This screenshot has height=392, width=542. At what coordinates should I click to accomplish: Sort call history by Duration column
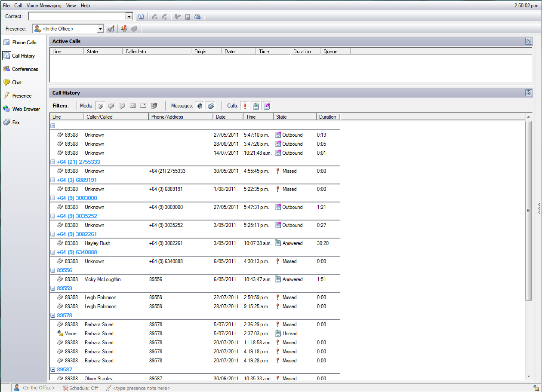pos(328,117)
